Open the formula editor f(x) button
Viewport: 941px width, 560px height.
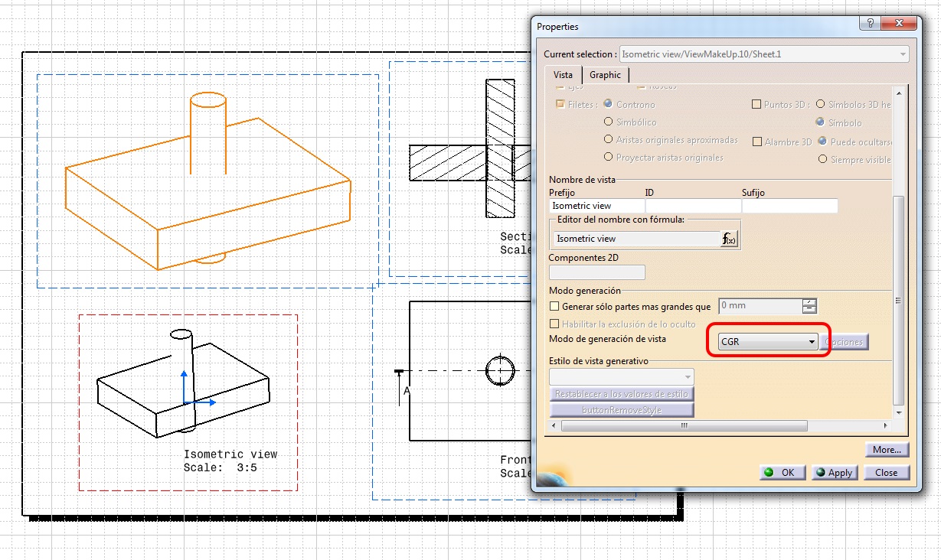pos(729,239)
